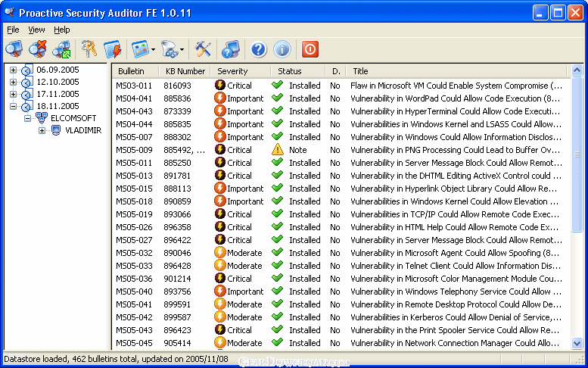Sort by the Title column header
Image resolution: width=588 pixels, height=368 pixels.
[456, 71]
